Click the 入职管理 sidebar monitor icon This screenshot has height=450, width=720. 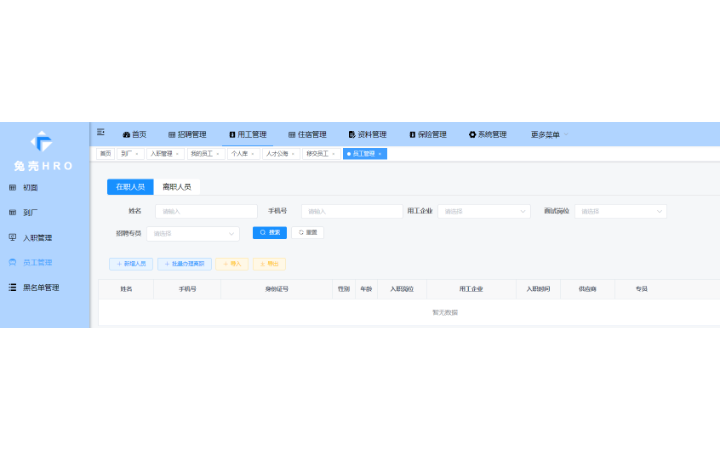(x=12, y=237)
